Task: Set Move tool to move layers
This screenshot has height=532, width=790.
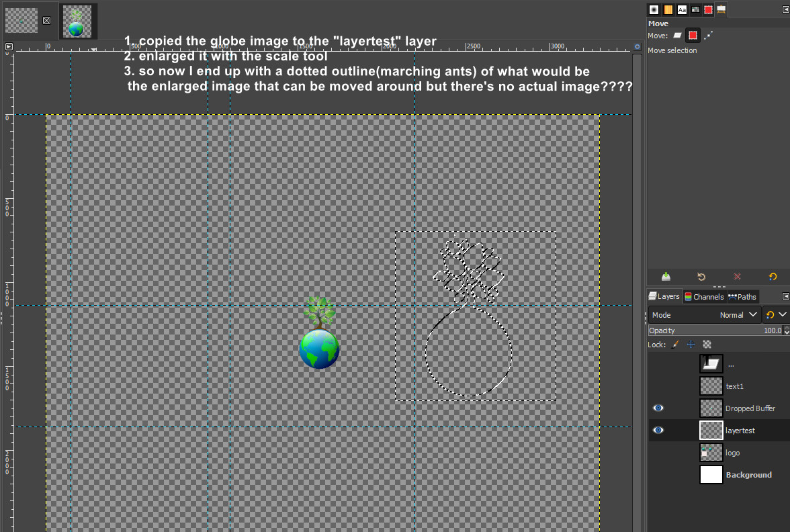Action: (678, 35)
